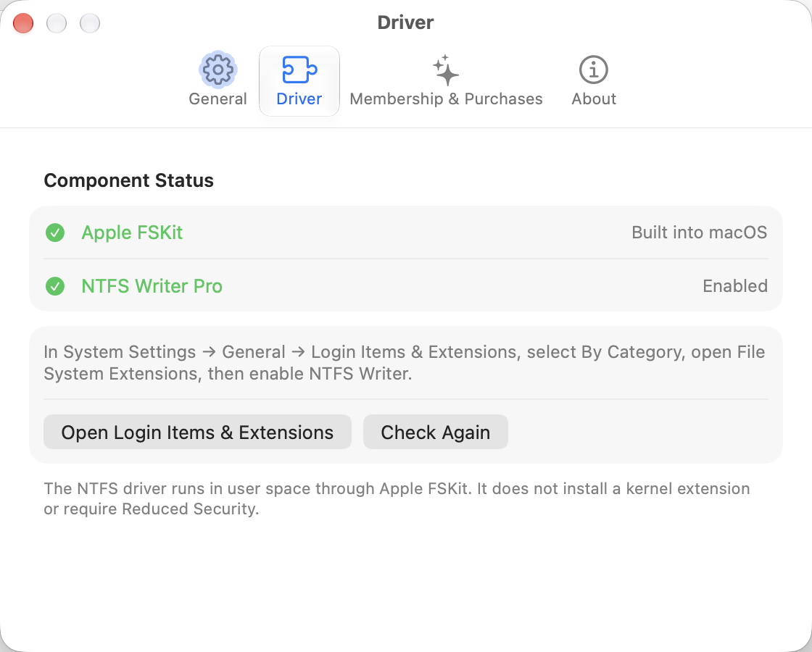This screenshot has height=652, width=812.
Task: Click the green checkmark beside Apple FSKit
Action: (x=55, y=233)
